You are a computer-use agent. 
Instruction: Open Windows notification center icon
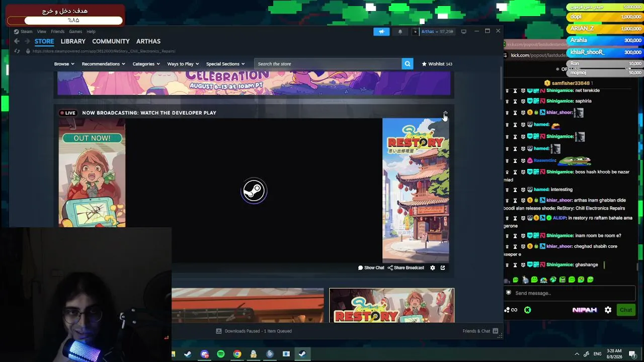pos(633,354)
